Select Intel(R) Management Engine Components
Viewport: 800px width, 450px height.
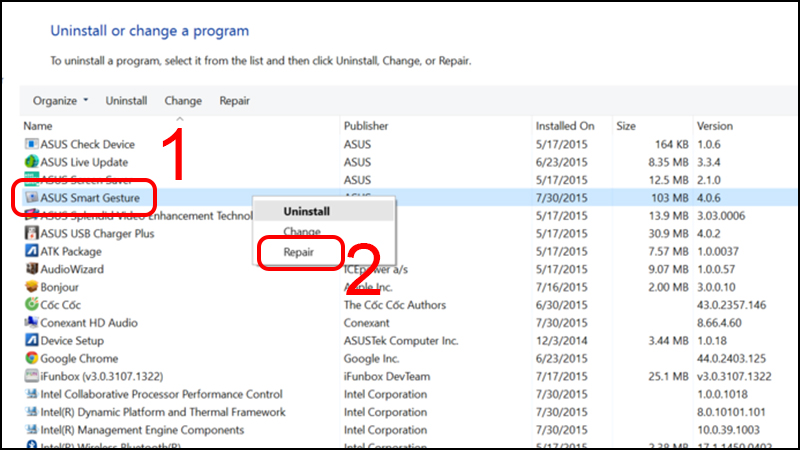tap(142, 430)
